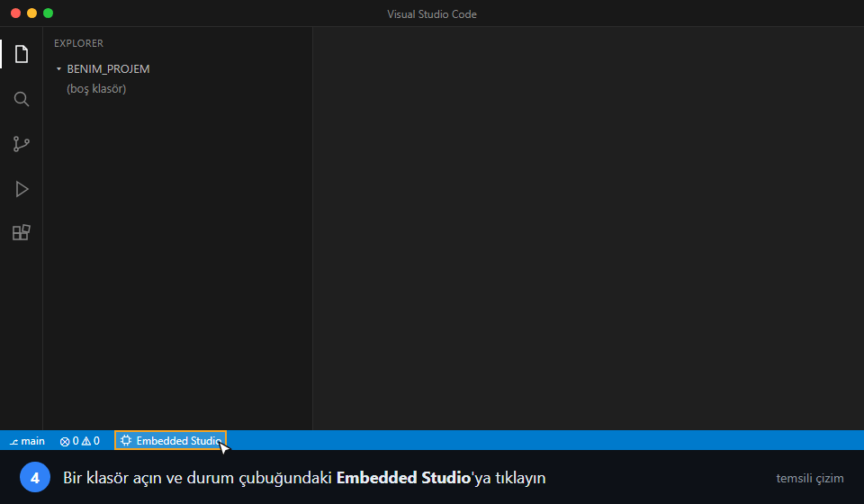
Task: Open the Source Control branch icon
Action: click(22, 144)
